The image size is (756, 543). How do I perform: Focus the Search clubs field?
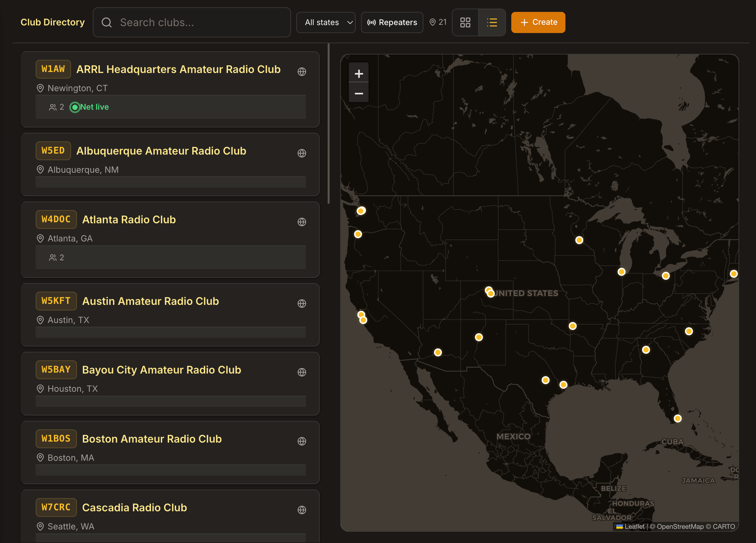point(192,22)
